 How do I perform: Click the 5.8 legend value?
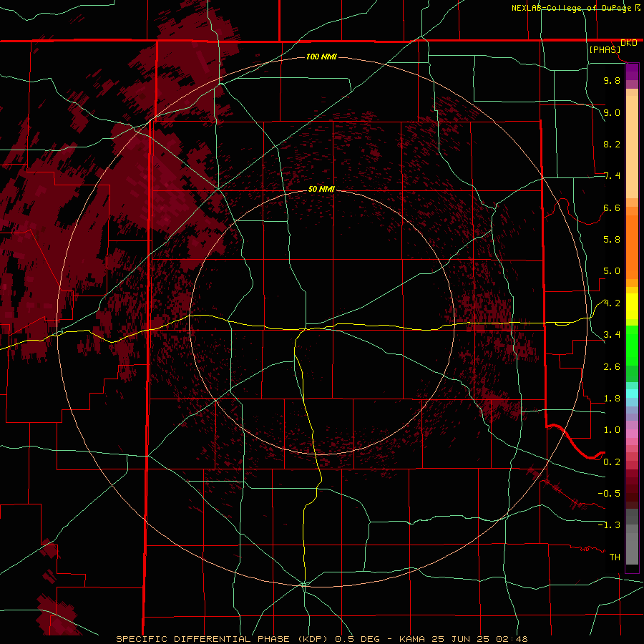(x=612, y=240)
